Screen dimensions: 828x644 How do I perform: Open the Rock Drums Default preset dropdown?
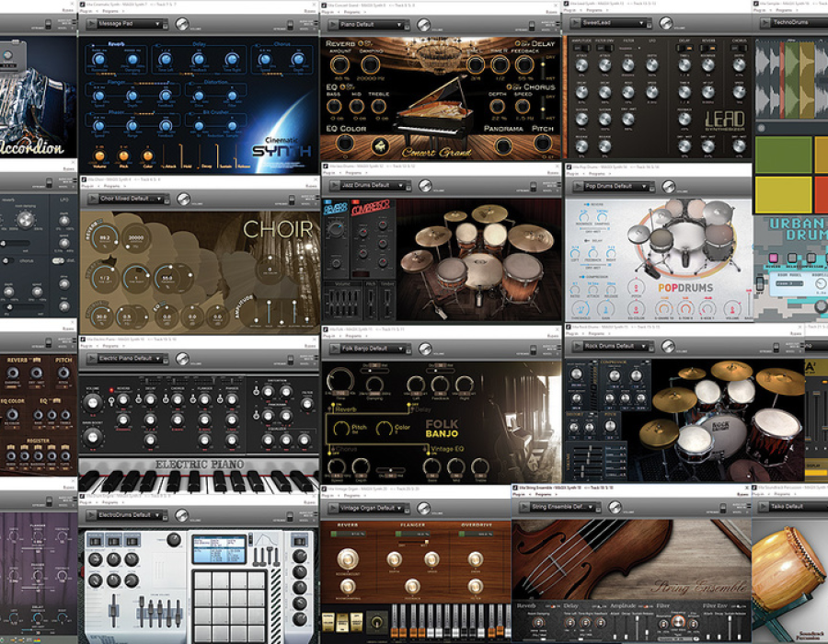point(643,346)
